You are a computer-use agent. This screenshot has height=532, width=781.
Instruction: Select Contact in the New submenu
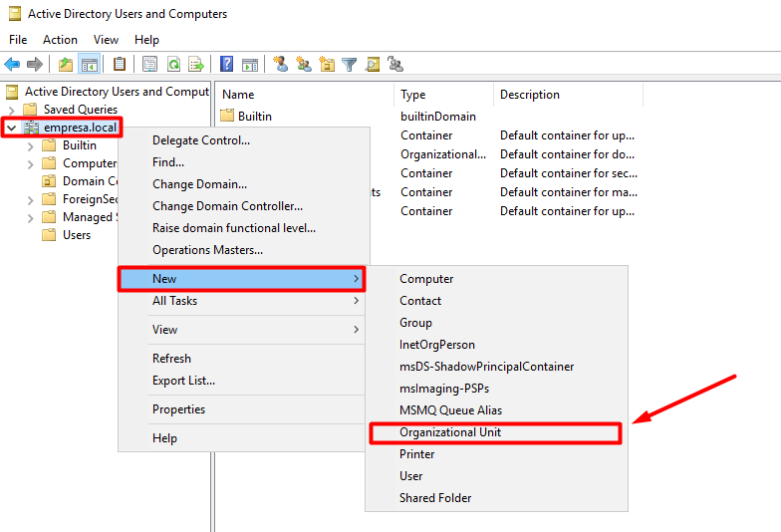click(496, 301)
